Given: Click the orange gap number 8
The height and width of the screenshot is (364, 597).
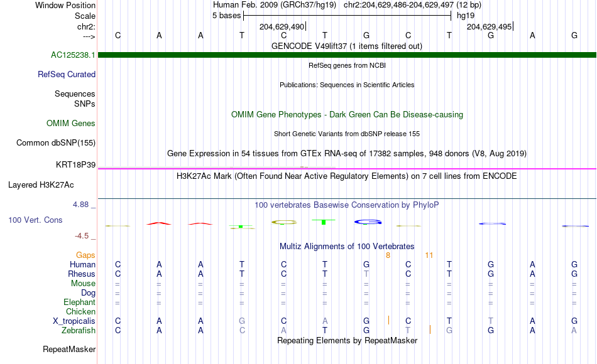Looking at the screenshot, I should [388, 255].
